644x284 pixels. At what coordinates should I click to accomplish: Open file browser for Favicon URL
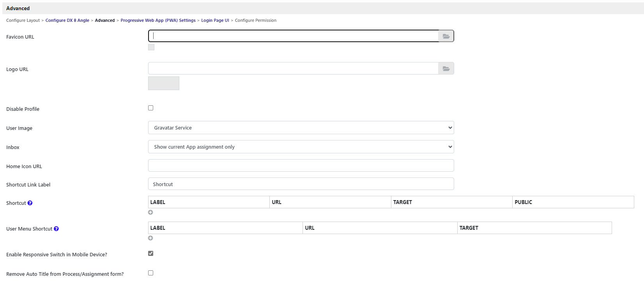coord(446,36)
